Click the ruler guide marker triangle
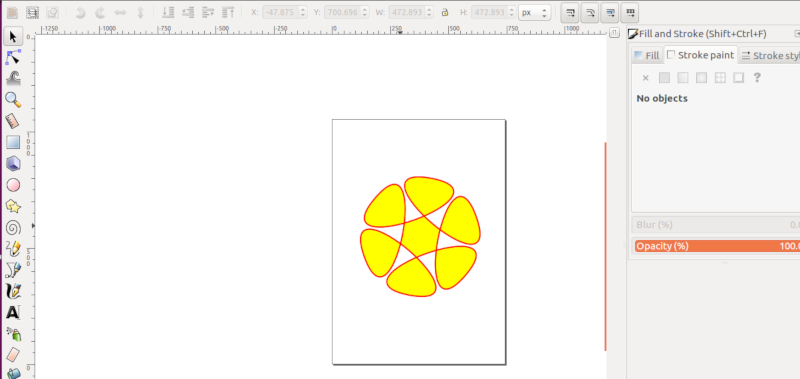This screenshot has height=379, width=800. click(x=400, y=32)
